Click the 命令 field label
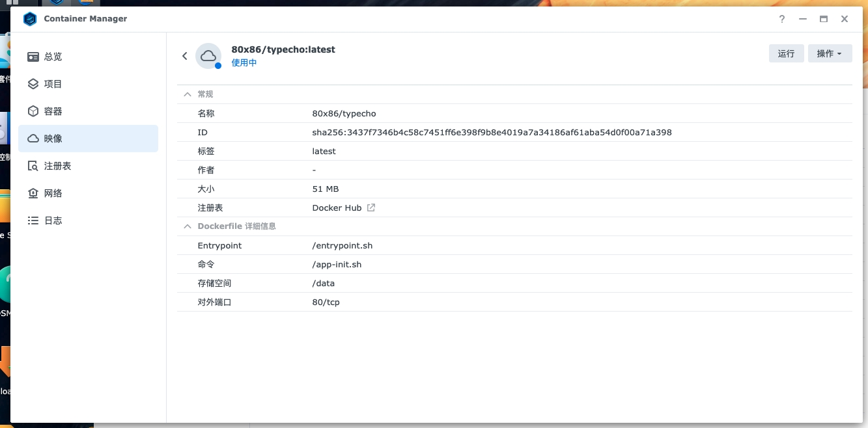The width and height of the screenshot is (868, 428). pyautogui.click(x=206, y=264)
